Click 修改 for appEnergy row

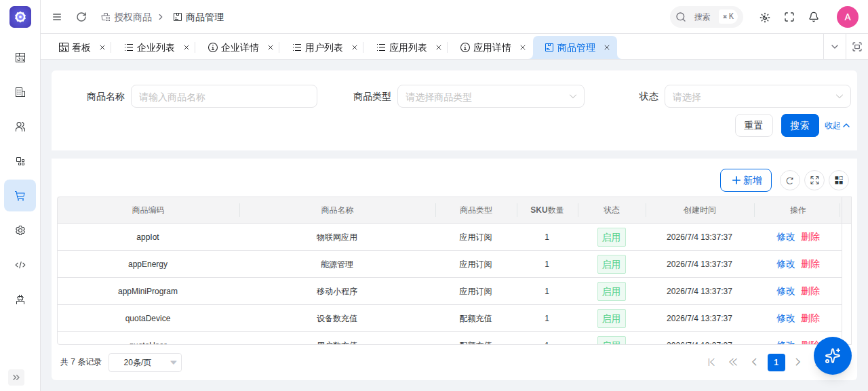pyautogui.click(x=786, y=264)
